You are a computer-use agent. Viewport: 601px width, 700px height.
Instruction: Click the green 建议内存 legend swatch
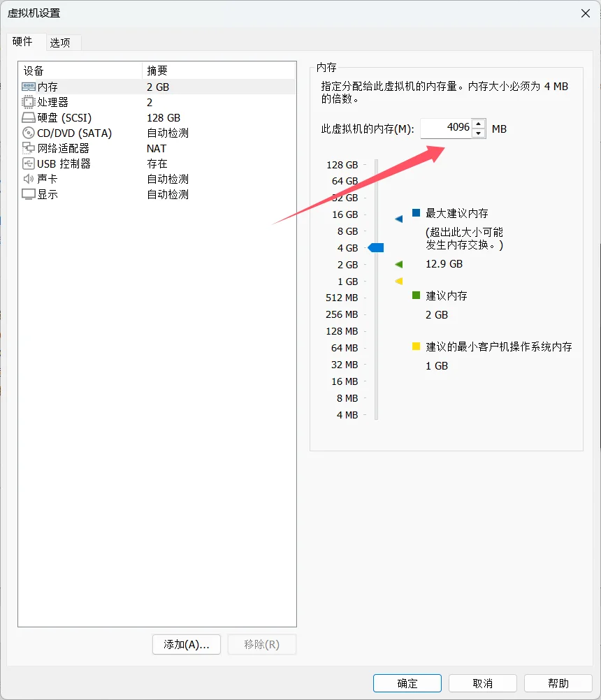416,295
